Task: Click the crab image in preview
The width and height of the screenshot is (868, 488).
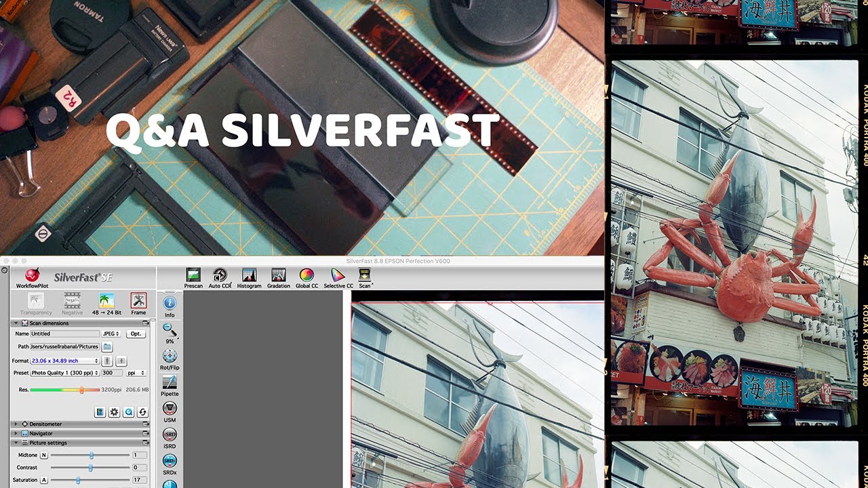Action: (477, 395)
